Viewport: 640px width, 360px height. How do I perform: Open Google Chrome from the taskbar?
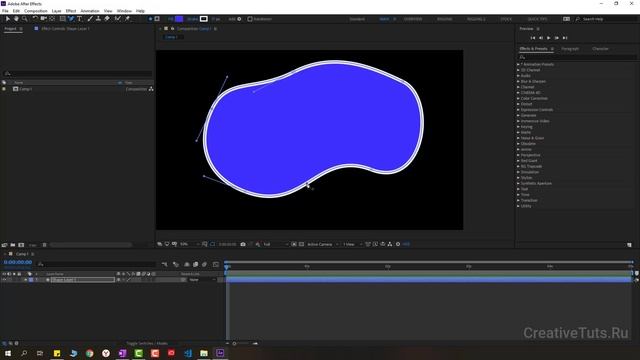coord(90,353)
